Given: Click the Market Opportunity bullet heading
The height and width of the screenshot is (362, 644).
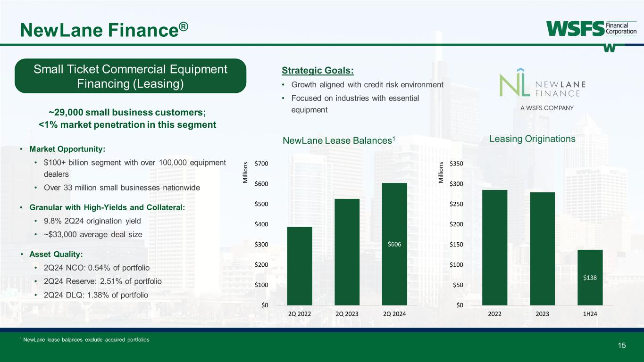Looking at the screenshot, I should pyautogui.click(x=67, y=149).
